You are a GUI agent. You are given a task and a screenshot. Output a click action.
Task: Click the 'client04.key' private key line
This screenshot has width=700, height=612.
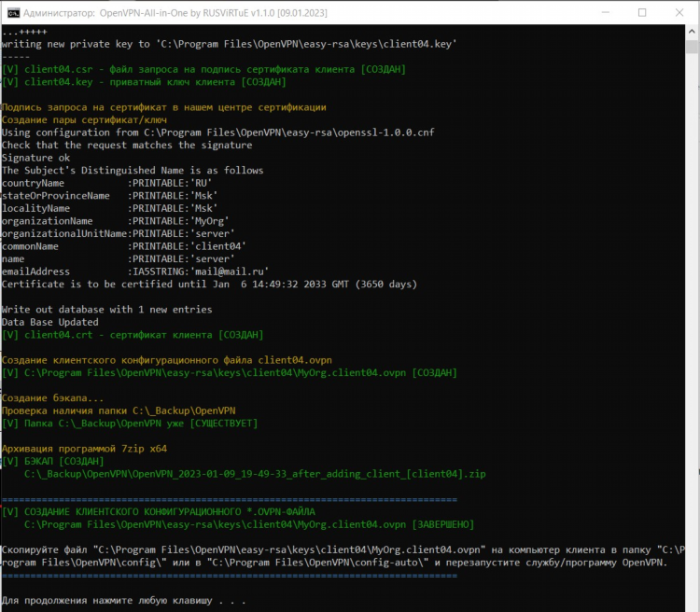coord(144,82)
